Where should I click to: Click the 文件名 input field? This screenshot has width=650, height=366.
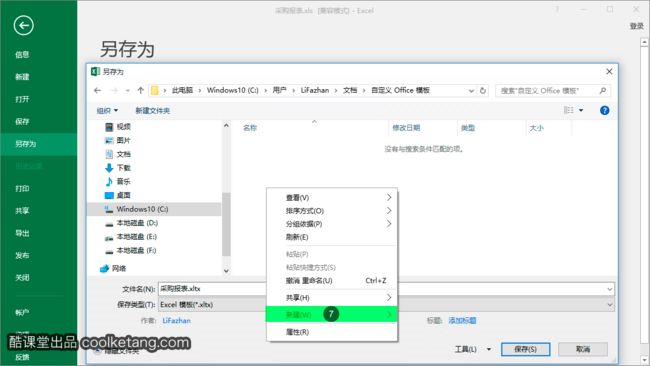(386, 289)
